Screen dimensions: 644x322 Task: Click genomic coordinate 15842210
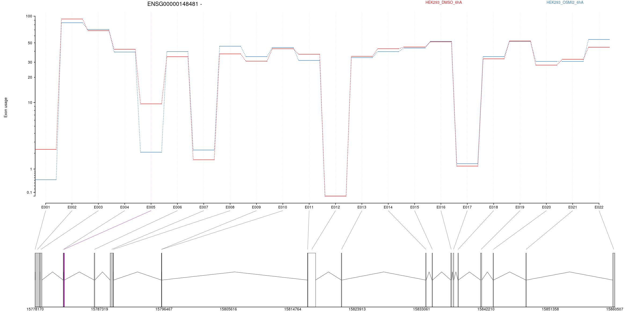486,309
